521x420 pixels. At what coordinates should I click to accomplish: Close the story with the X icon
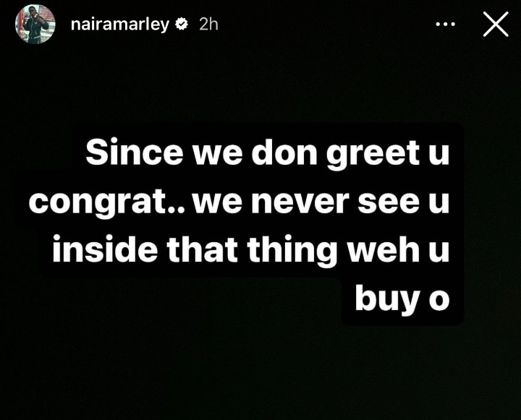tap(496, 25)
